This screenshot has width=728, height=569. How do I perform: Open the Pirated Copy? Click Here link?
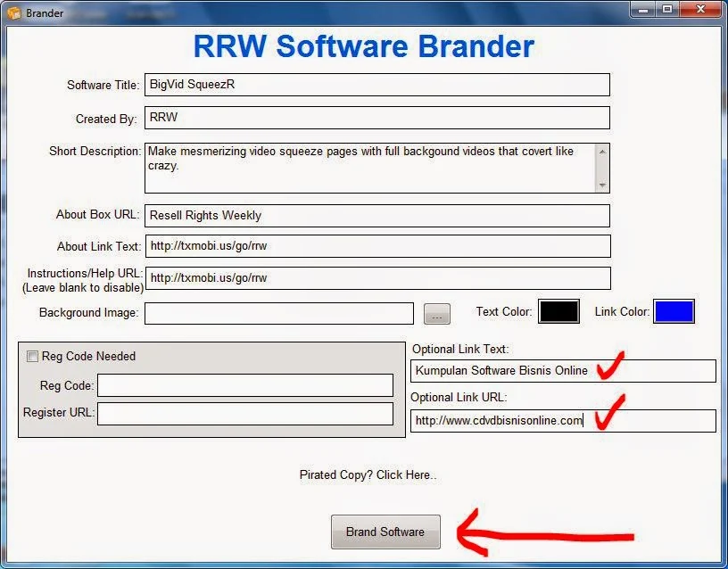[x=368, y=474]
